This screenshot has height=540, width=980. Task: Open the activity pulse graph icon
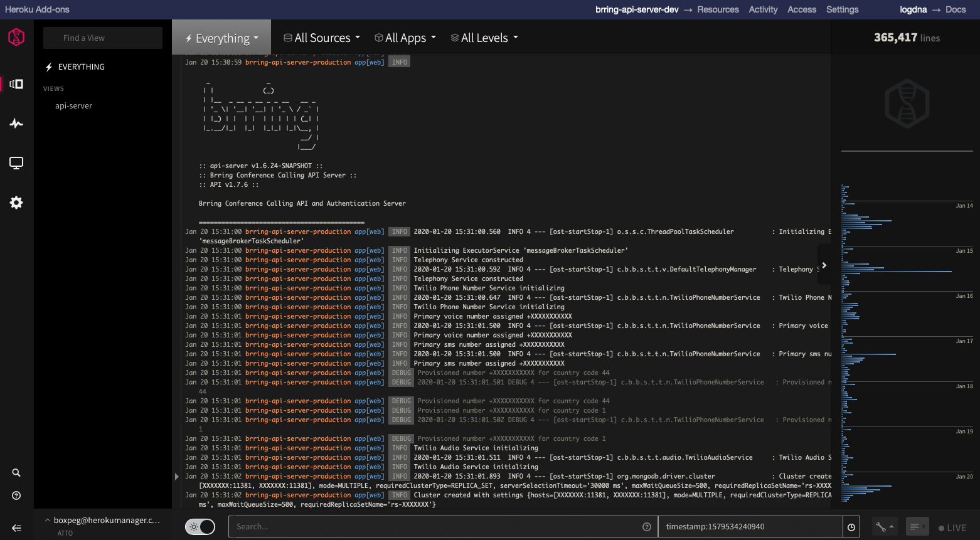coord(16,124)
